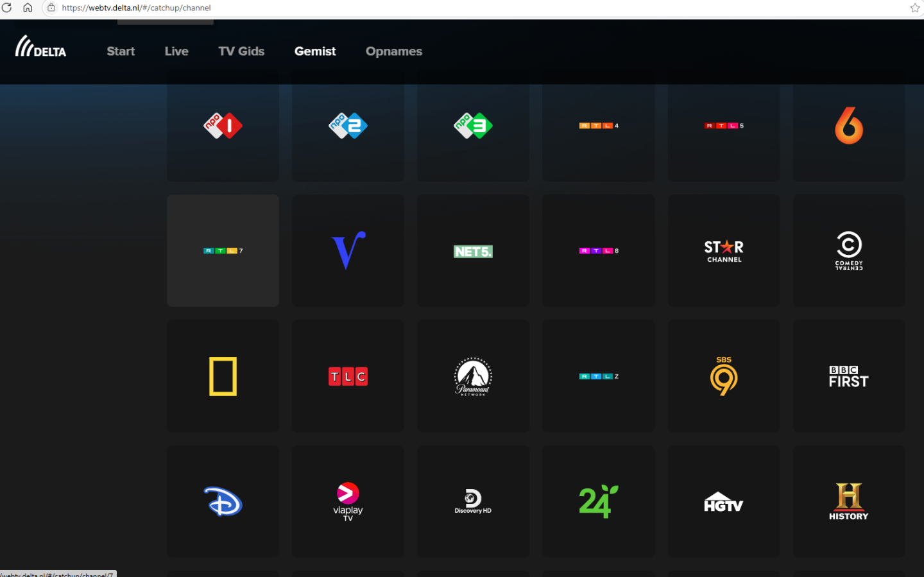This screenshot has height=577, width=924.
Task: Open the National Geographic channel tile
Action: tap(223, 376)
